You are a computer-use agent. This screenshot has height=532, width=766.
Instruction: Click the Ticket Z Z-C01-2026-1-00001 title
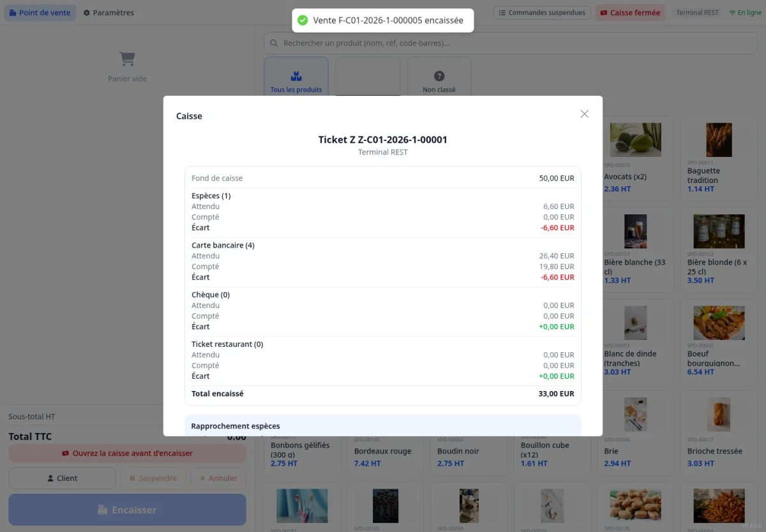coord(383,140)
